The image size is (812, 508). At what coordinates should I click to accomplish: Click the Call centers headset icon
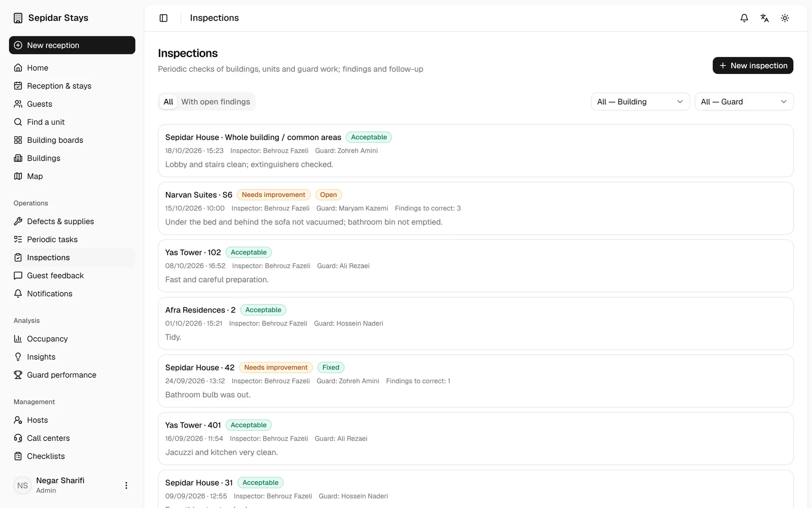pos(18,438)
